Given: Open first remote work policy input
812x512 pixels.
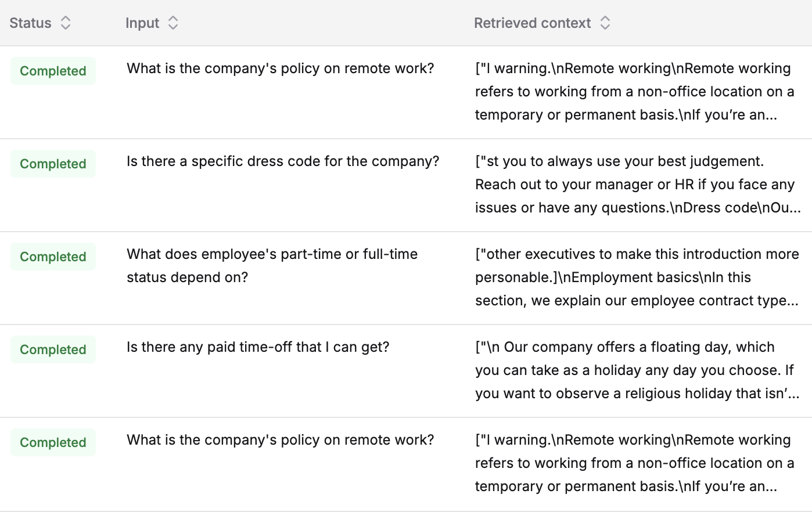Looking at the screenshot, I should pos(280,68).
